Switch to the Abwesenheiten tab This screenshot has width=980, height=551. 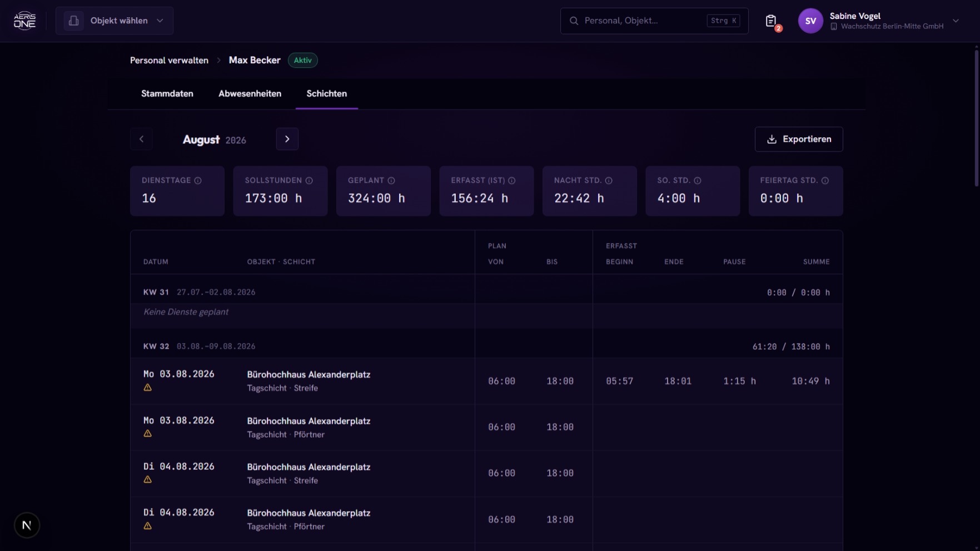click(250, 93)
